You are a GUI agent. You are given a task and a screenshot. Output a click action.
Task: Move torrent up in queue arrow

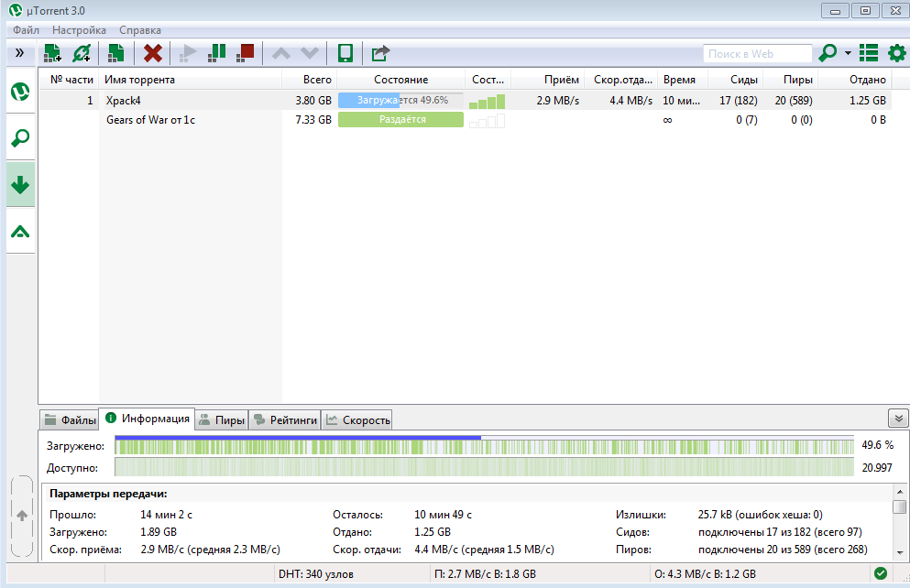(x=281, y=53)
